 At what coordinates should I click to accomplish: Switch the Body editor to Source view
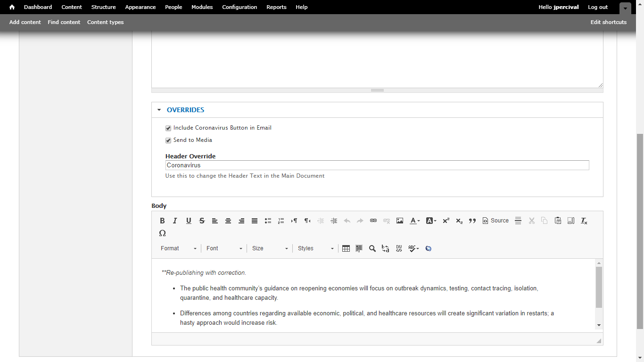click(495, 220)
